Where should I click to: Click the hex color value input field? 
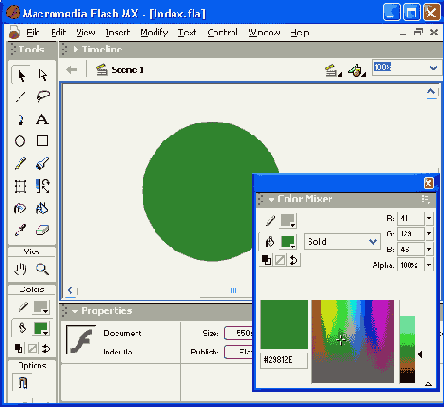284,360
